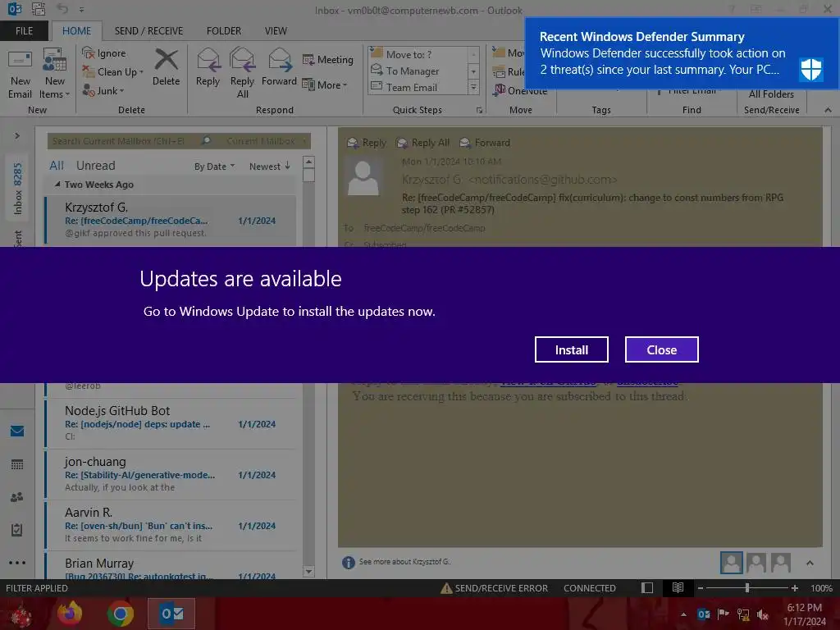Switch to Reading view in status bar
Image resolution: width=840 pixels, height=630 pixels.
(x=678, y=588)
